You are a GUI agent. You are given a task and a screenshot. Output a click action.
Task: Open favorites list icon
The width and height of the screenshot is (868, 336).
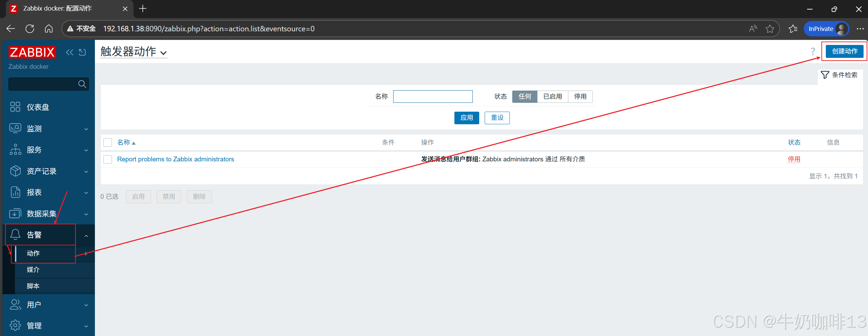click(x=793, y=29)
